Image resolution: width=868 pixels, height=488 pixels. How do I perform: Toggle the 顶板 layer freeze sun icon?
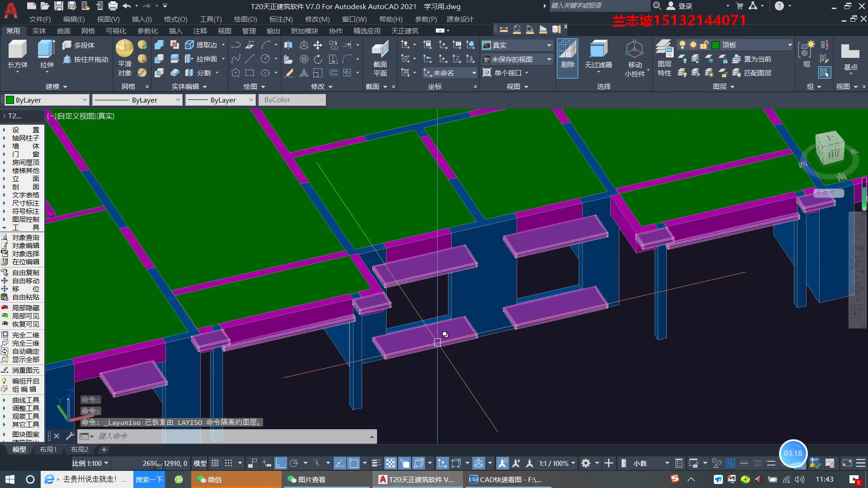pos(693,45)
